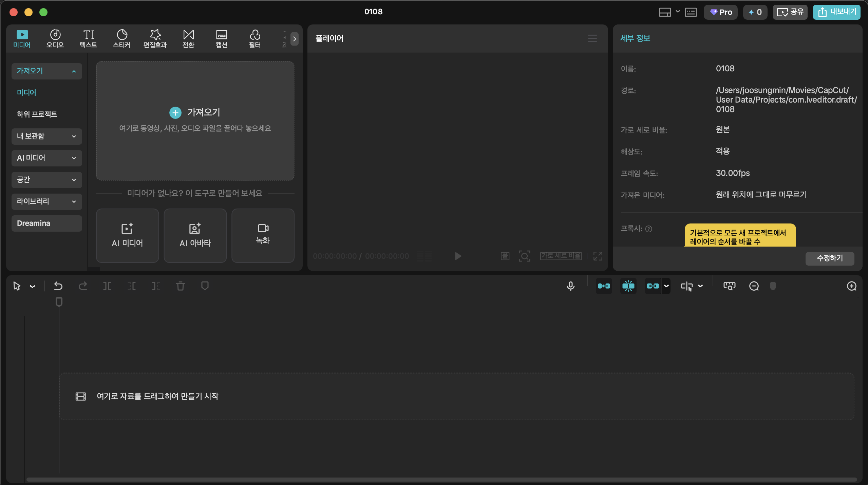
Task: Click the undo arrow in the timeline toolbar
Action: 58,286
